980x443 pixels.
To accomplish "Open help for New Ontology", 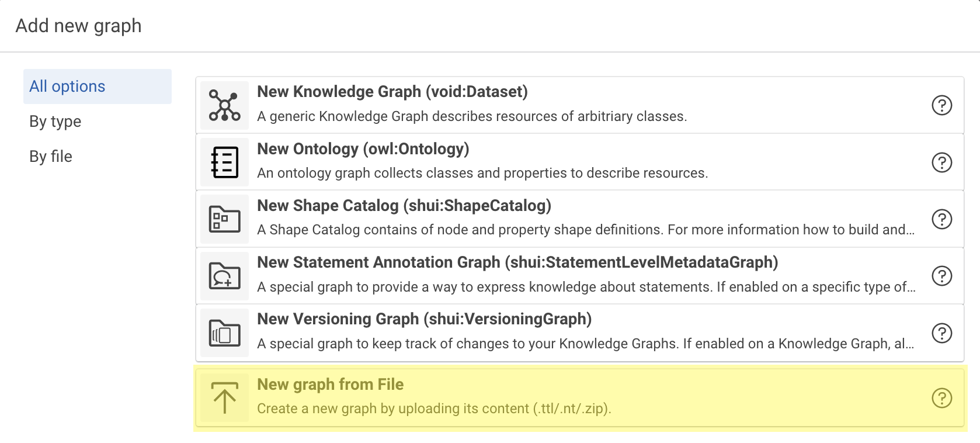I will click(942, 162).
